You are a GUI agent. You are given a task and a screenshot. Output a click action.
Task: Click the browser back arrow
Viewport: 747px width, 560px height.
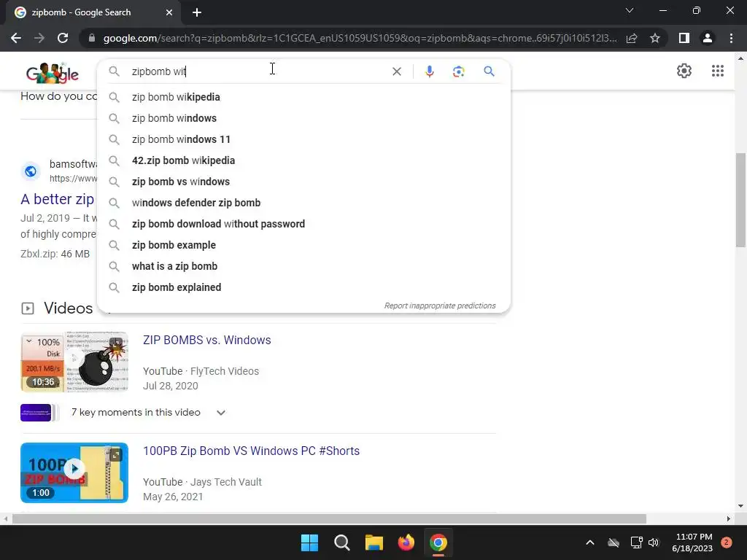tap(16, 38)
